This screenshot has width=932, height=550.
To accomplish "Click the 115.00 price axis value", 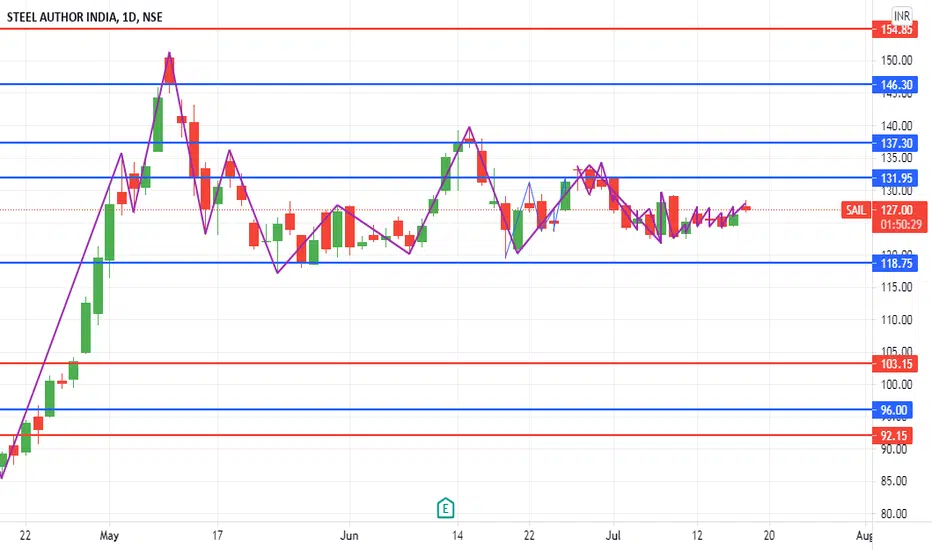I will pos(896,287).
